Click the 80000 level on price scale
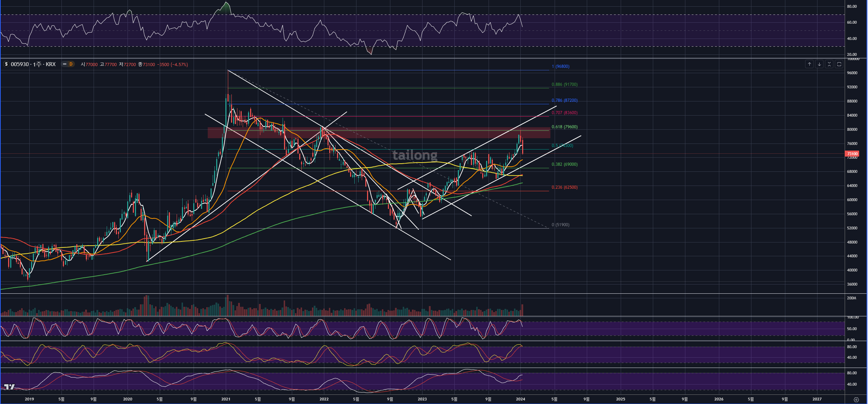The height and width of the screenshot is (404, 868). point(852,129)
